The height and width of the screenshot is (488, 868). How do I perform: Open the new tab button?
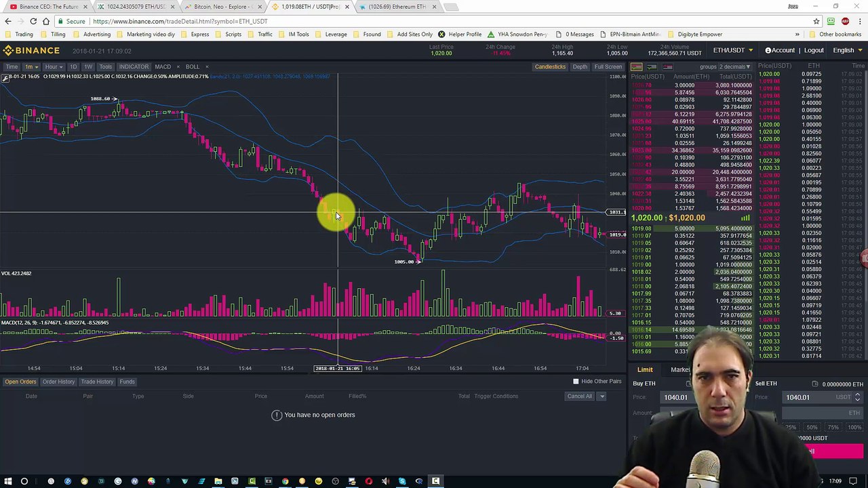click(452, 7)
